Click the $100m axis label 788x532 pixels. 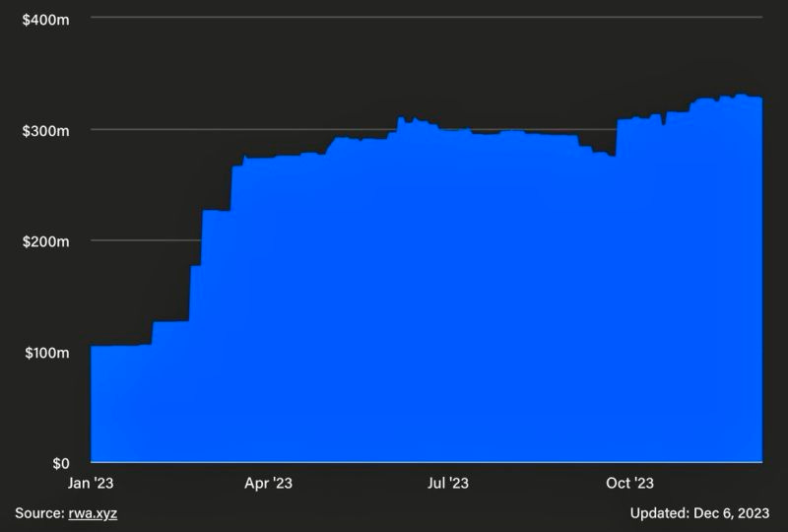point(46,353)
